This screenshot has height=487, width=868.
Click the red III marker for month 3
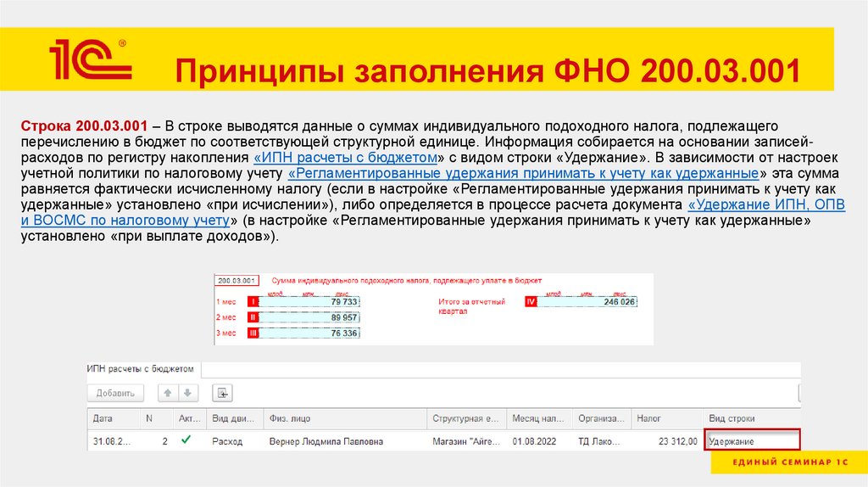252,333
